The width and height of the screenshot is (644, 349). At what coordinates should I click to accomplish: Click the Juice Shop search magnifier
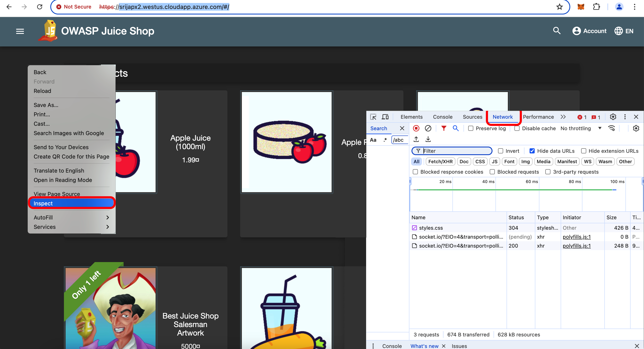click(557, 31)
